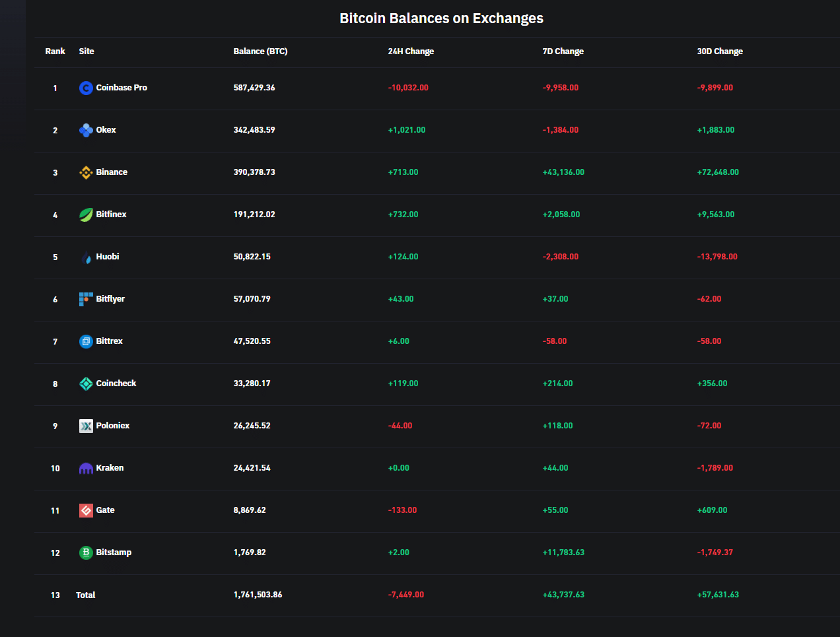Click the Gate red logo icon
Viewport: 840px width, 637px height.
point(86,510)
